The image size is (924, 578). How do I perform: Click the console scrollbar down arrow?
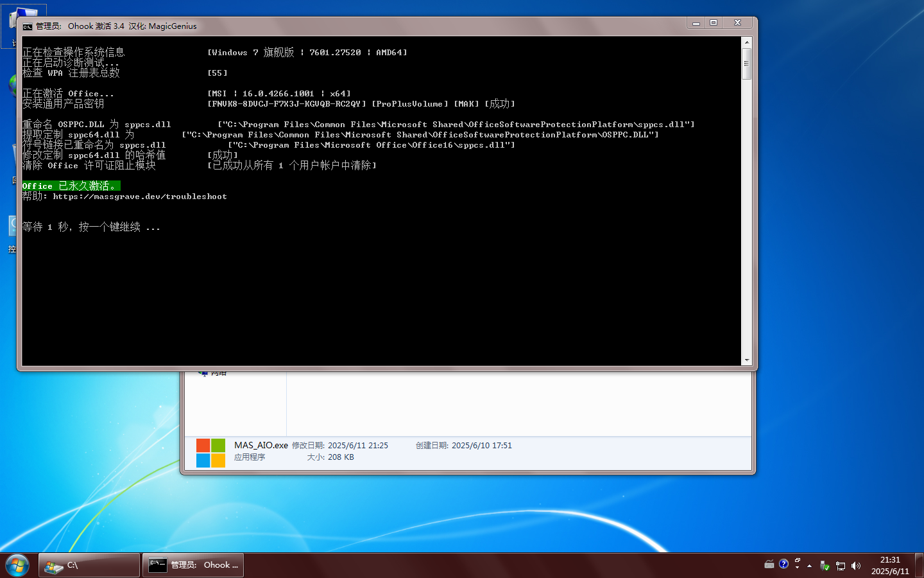(746, 360)
